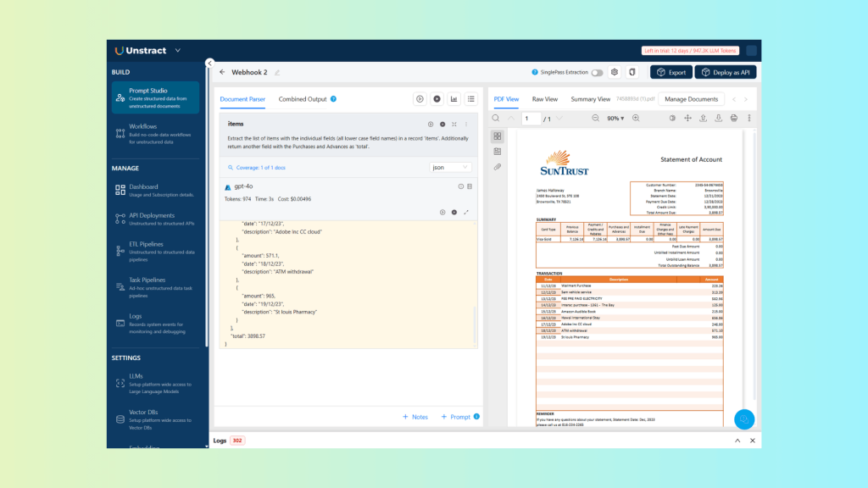Image resolution: width=868 pixels, height=488 pixels.
Task: Switch to the Raw View tab
Action: click(544, 99)
